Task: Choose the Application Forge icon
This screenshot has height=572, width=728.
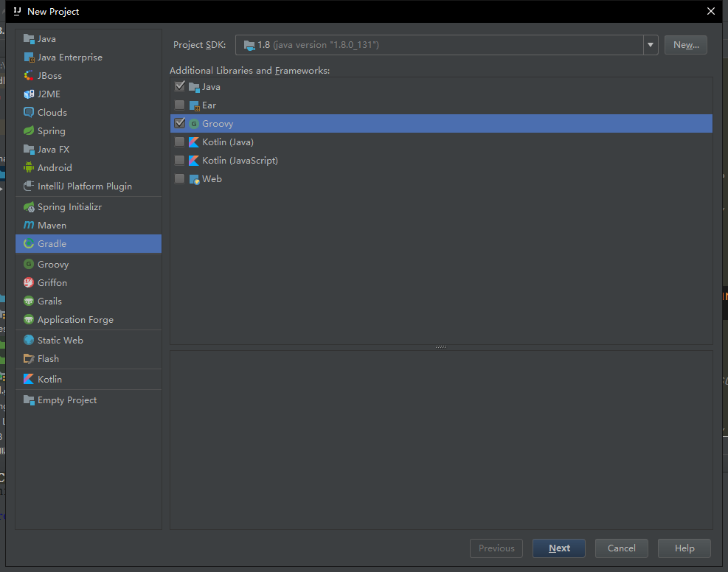Action: [x=29, y=320]
